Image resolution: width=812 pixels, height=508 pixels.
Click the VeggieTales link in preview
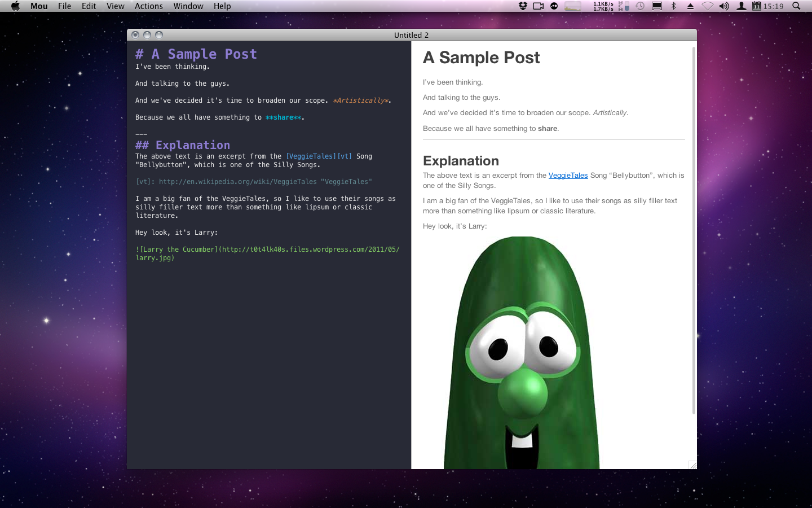[x=568, y=176]
